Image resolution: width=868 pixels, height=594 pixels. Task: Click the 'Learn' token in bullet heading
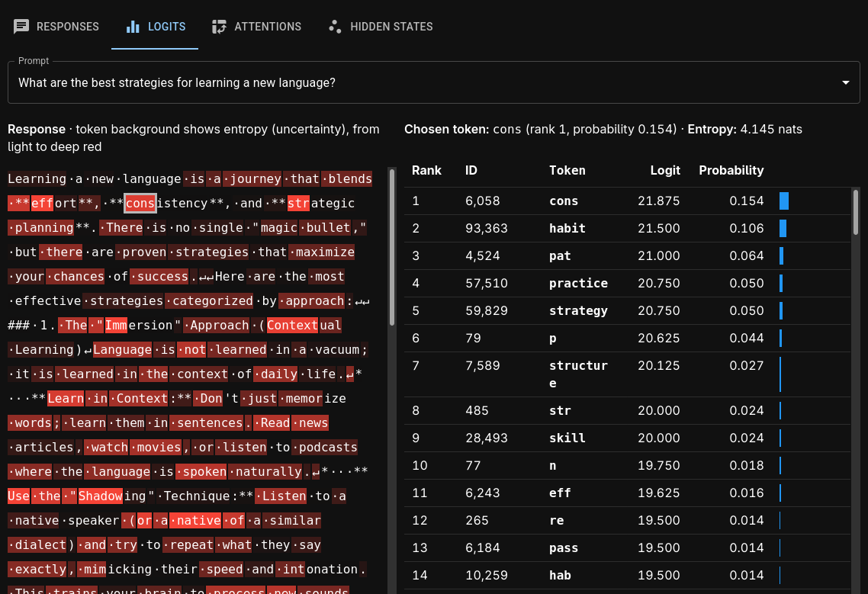[x=66, y=399]
